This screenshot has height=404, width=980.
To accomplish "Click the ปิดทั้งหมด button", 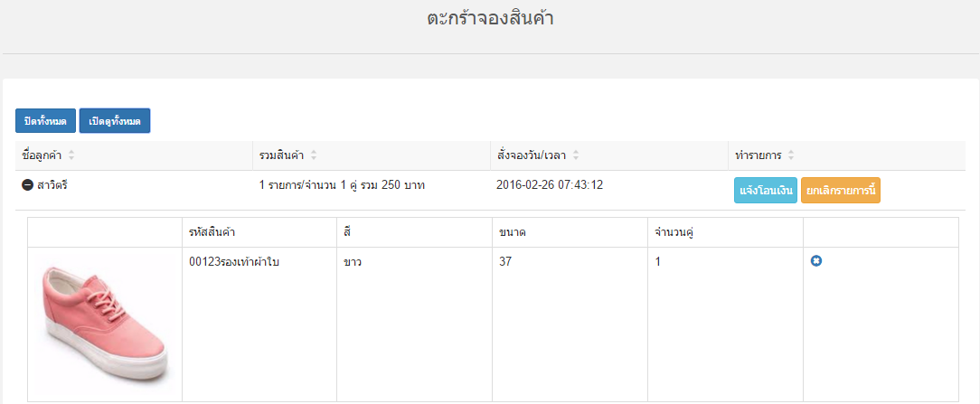I will pos(45,120).
